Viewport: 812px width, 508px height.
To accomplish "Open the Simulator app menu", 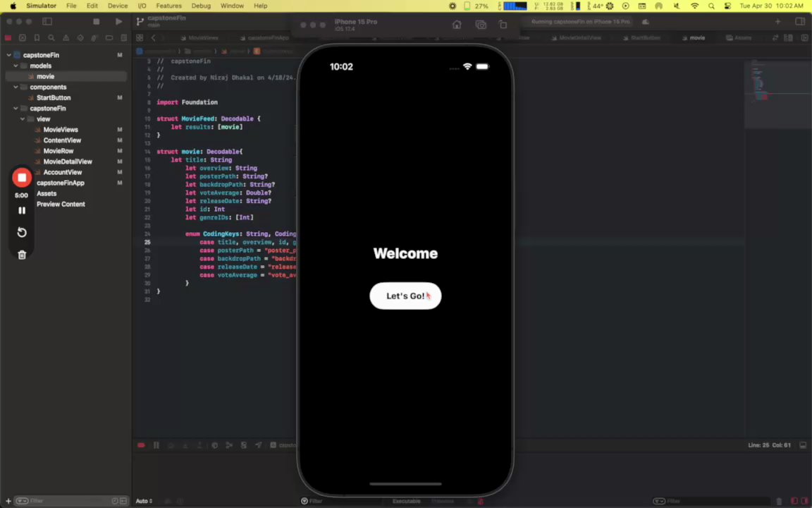I will point(42,6).
